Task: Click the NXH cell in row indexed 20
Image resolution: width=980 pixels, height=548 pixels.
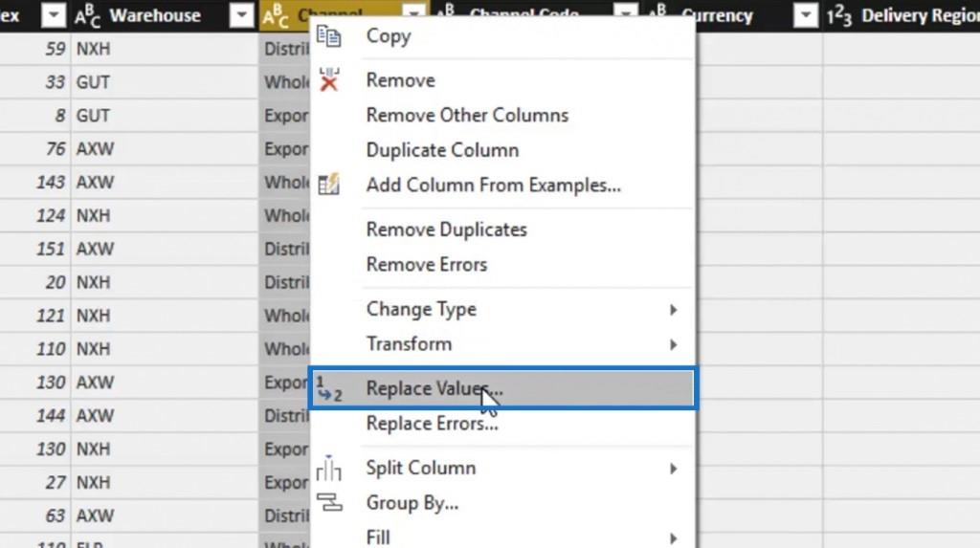Action: point(165,282)
